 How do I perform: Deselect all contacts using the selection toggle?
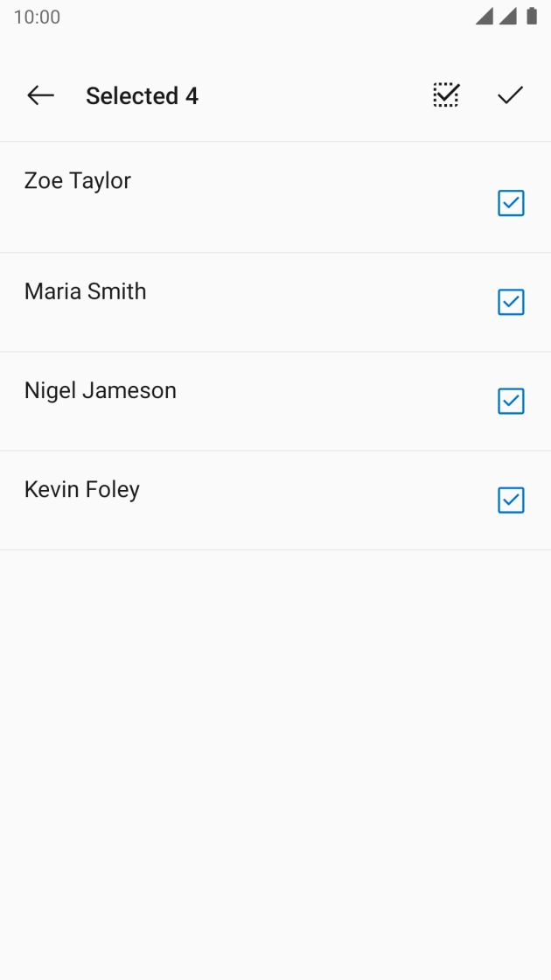tap(446, 94)
